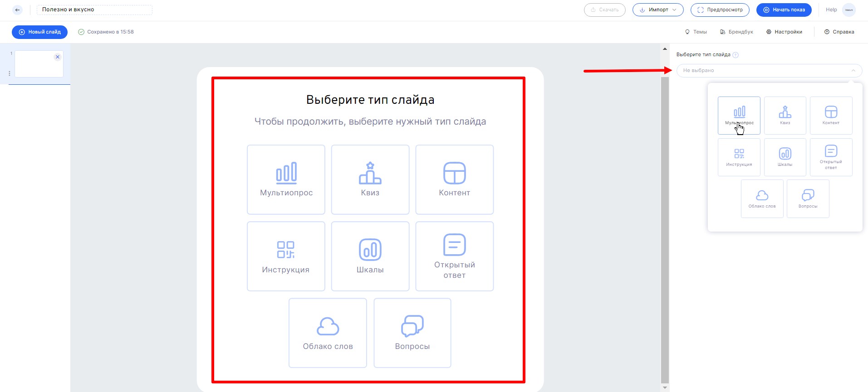Open the "Импорт" dropdown
The height and width of the screenshot is (392, 868).
658,10
